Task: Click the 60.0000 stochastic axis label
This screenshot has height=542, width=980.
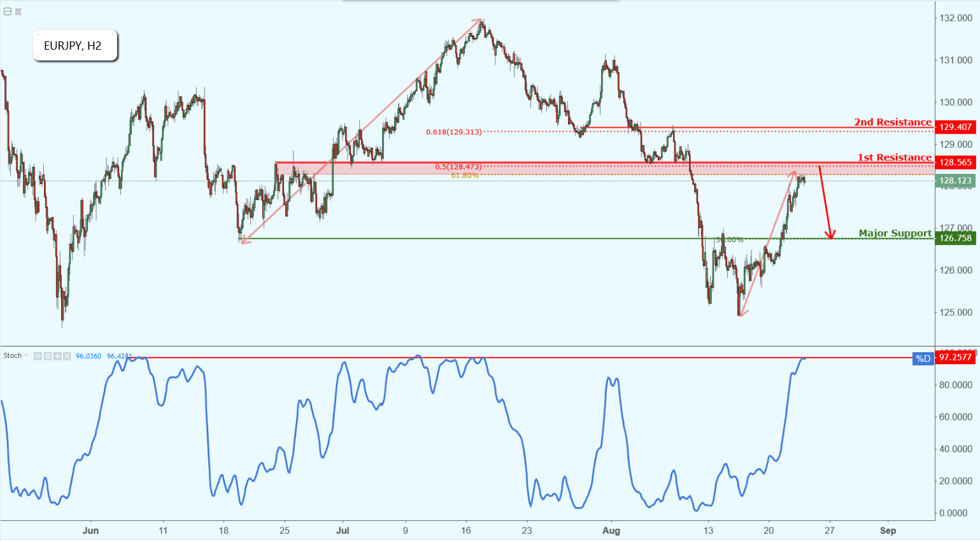Action: click(956, 417)
